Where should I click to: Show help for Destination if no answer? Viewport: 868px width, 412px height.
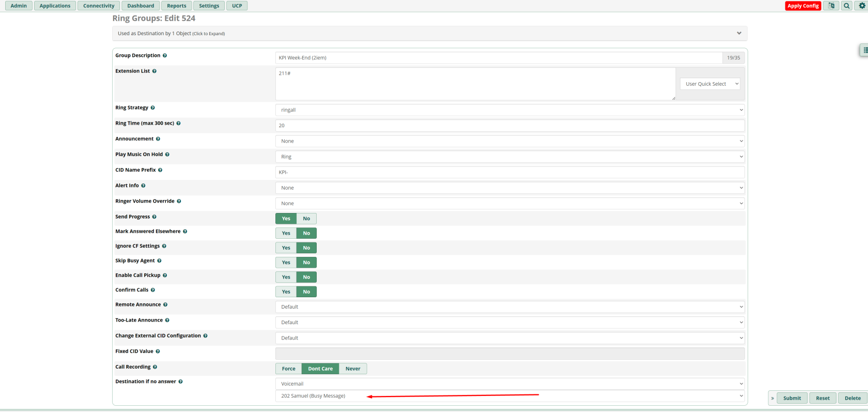[180, 382]
